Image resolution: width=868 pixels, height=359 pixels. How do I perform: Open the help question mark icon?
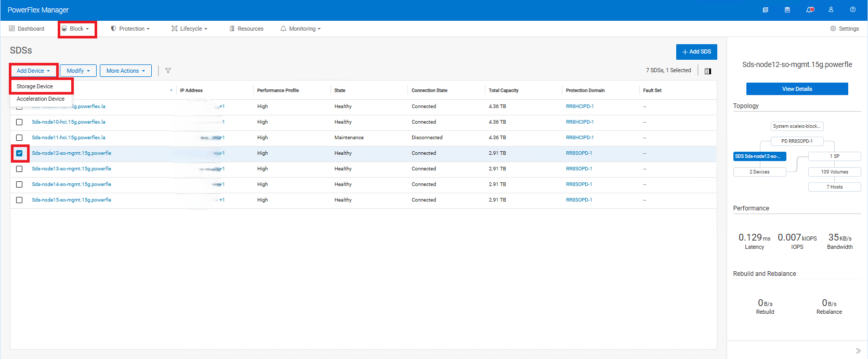click(x=853, y=10)
